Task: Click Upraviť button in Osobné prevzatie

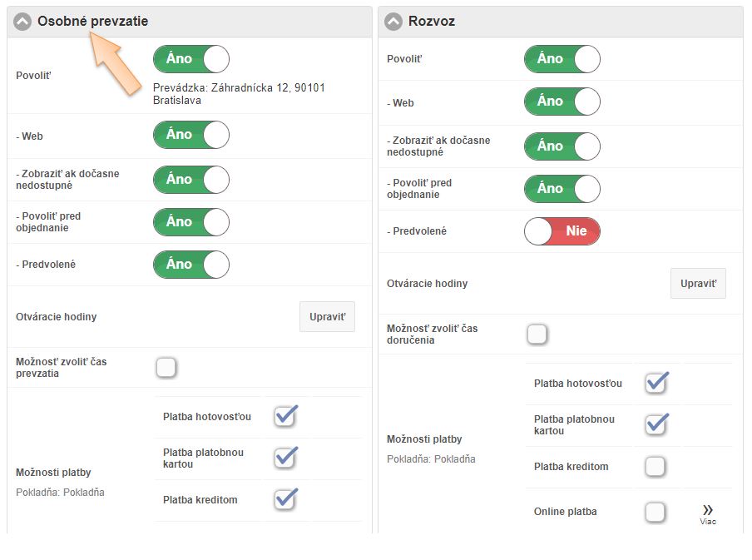Action: [x=327, y=317]
